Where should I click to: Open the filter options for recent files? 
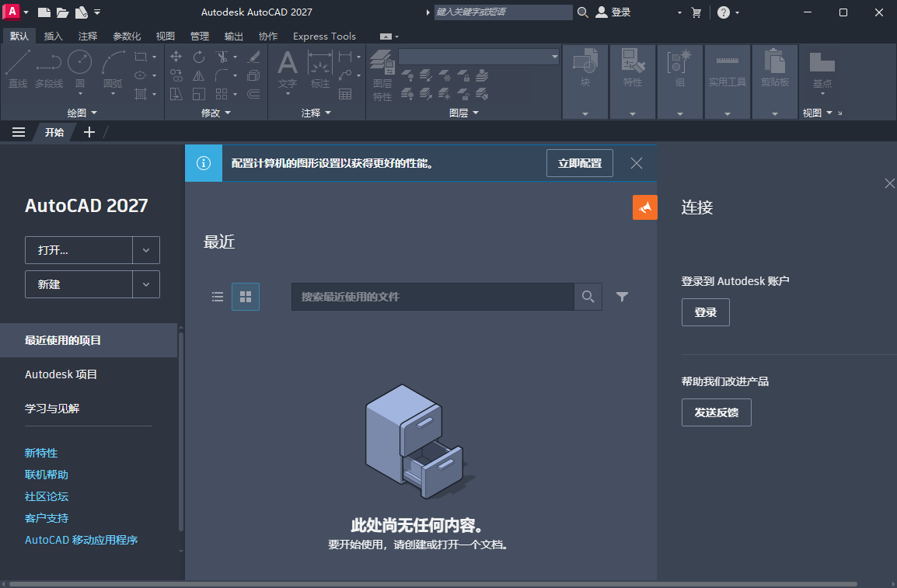point(622,297)
